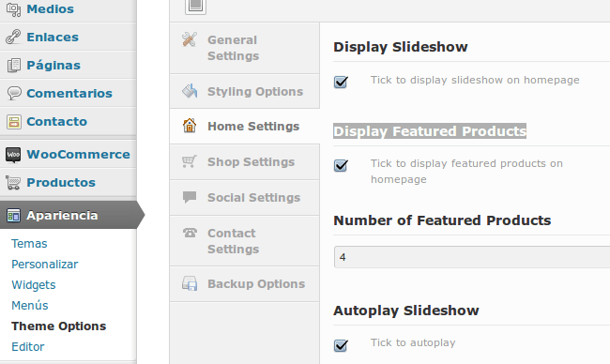The height and width of the screenshot is (364, 610).
Task: Click the Backup Options floppy disk icon
Action: [x=190, y=283]
